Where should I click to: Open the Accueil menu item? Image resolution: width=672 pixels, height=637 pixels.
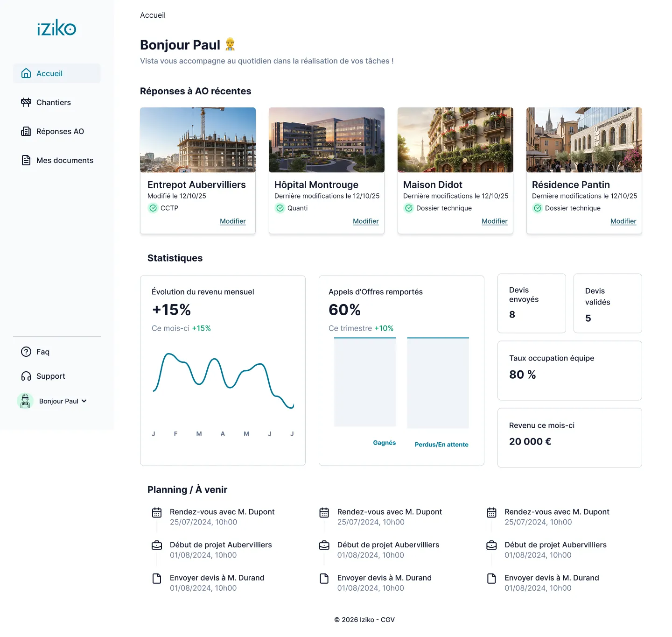point(57,73)
